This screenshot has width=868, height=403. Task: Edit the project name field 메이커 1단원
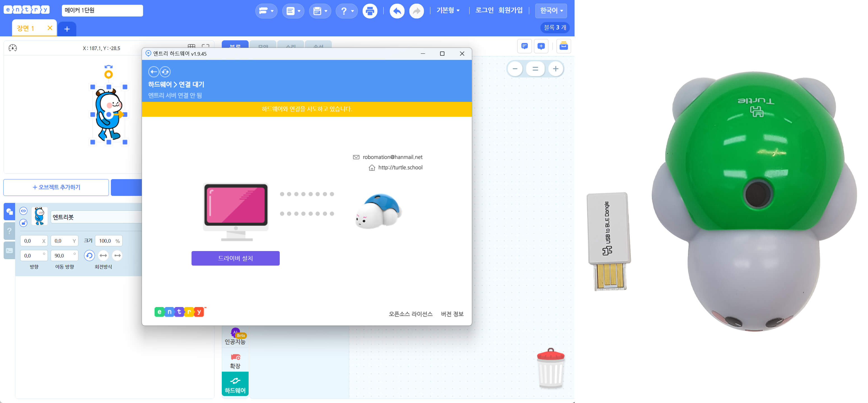click(102, 10)
